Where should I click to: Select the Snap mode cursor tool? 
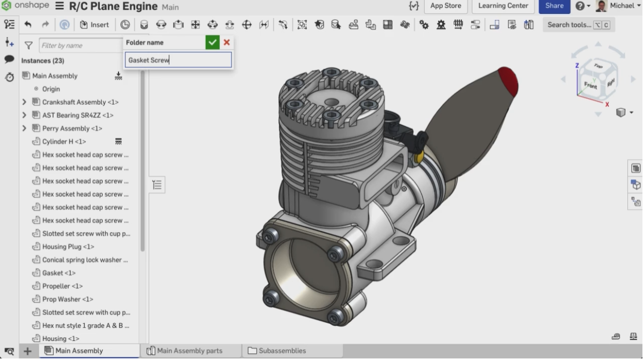click(336, 24)
